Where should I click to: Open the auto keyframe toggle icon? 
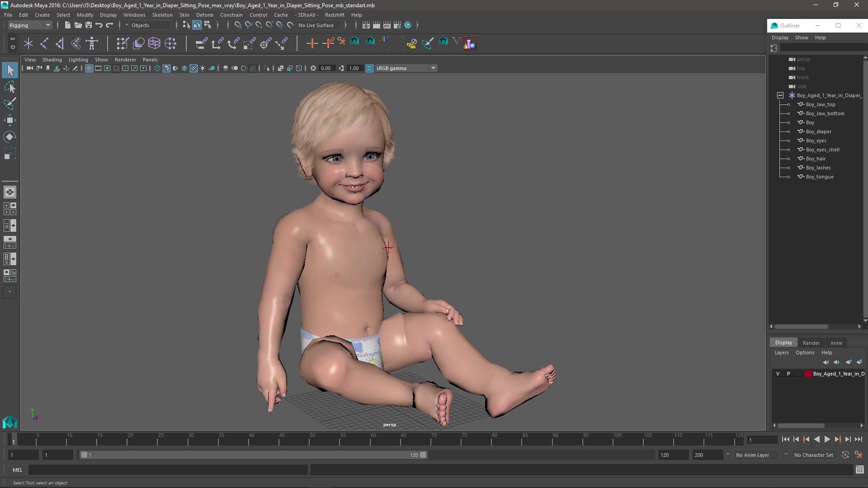point(845,455)
